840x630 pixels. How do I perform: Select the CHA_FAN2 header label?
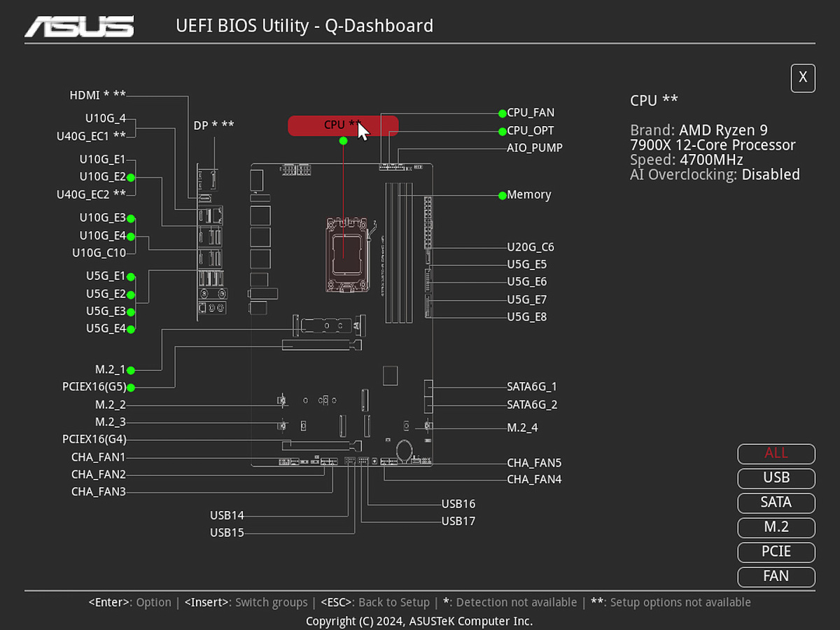click(99, 475)
